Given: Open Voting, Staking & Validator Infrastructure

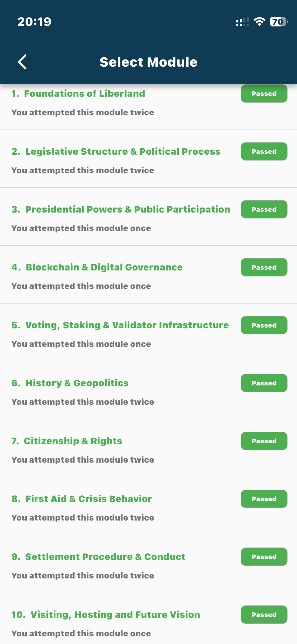Looking at the screenshot, I should pos(127,325).
